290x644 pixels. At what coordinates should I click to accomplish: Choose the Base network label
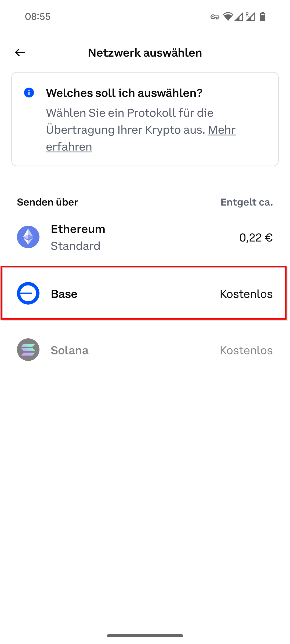(64, 294)
